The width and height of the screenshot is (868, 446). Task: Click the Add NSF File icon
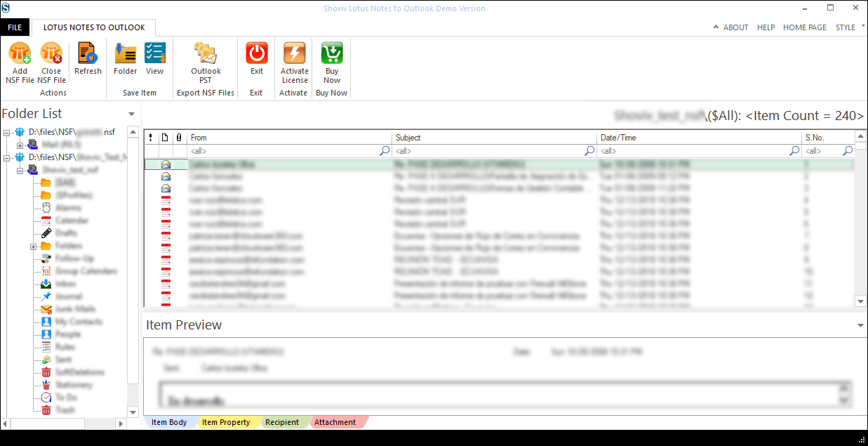coord(20,53)
